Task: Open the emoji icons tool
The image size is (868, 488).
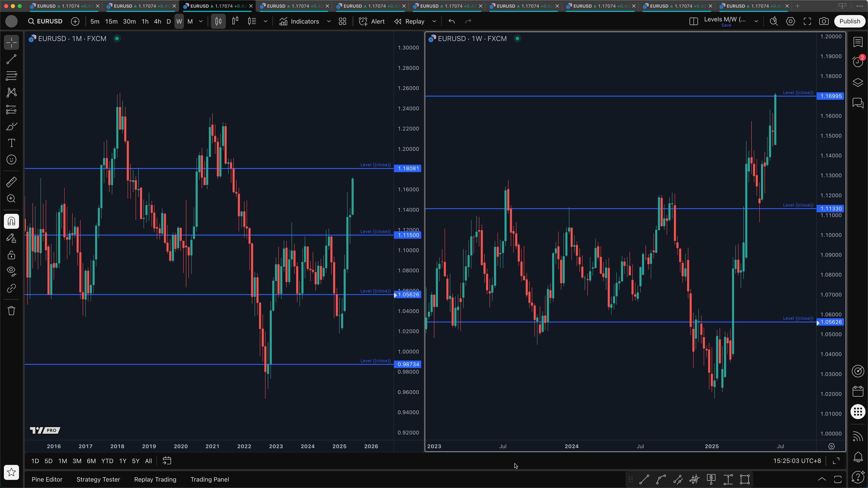Action: tap(12, 160)
